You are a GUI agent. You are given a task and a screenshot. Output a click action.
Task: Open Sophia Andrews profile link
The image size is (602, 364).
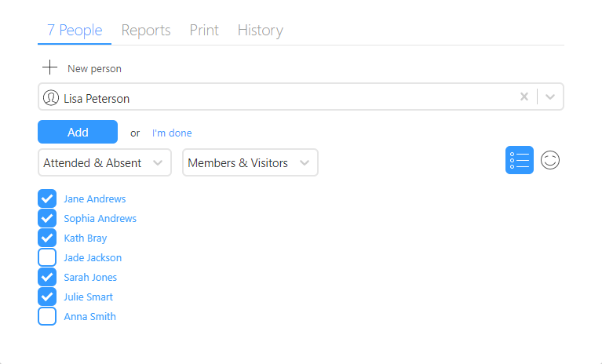100,219
